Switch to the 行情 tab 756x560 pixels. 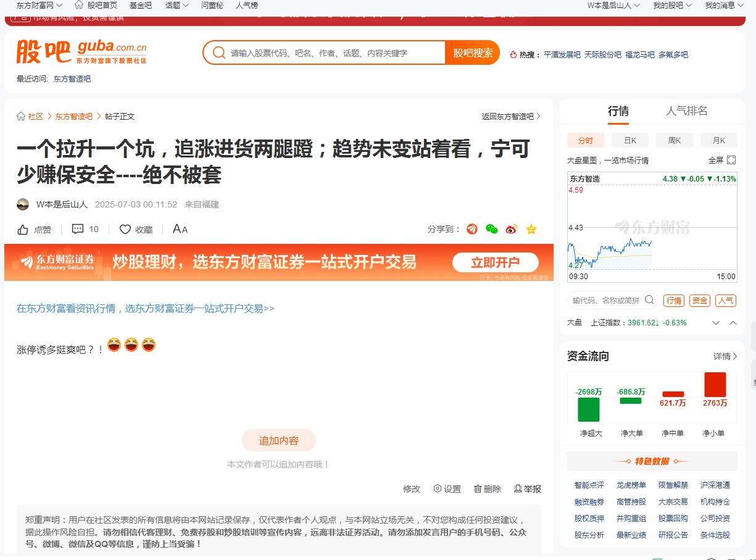[x=618, y=111]
